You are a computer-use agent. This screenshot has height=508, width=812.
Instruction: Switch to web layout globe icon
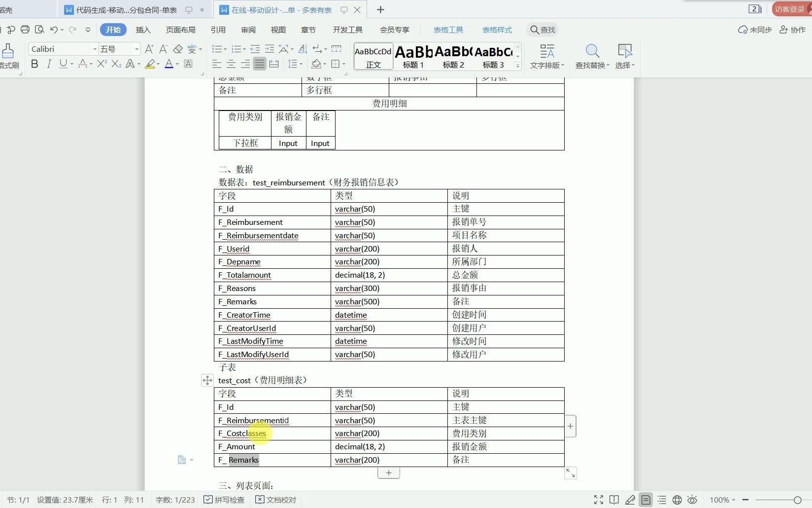pyautogui.click(x=677, y=500)
